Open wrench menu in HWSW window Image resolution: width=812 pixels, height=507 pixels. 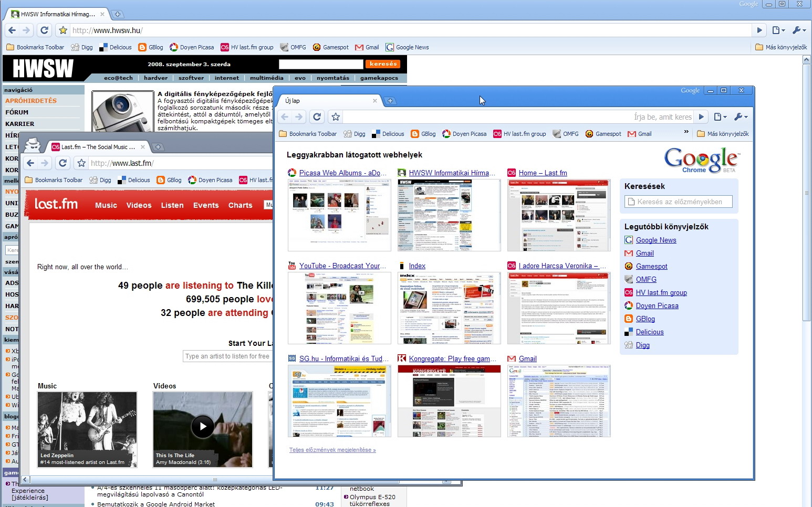click(799, 30)
